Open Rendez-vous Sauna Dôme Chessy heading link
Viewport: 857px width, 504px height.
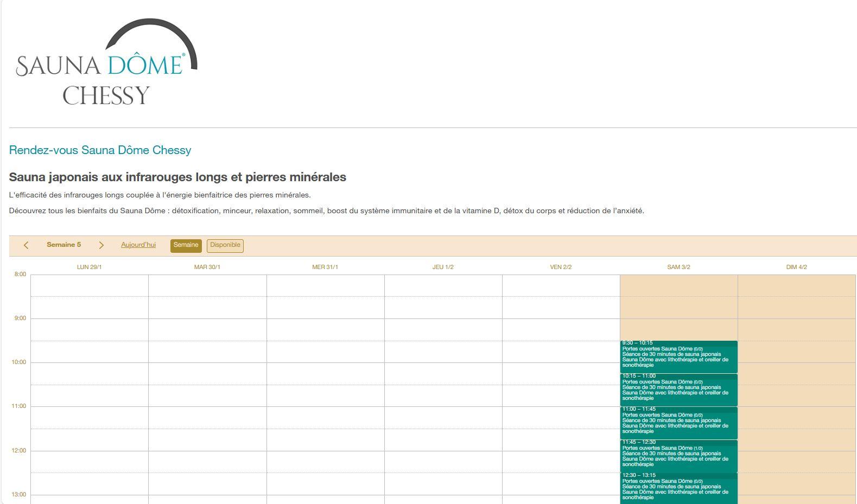[x=100, y=150]
